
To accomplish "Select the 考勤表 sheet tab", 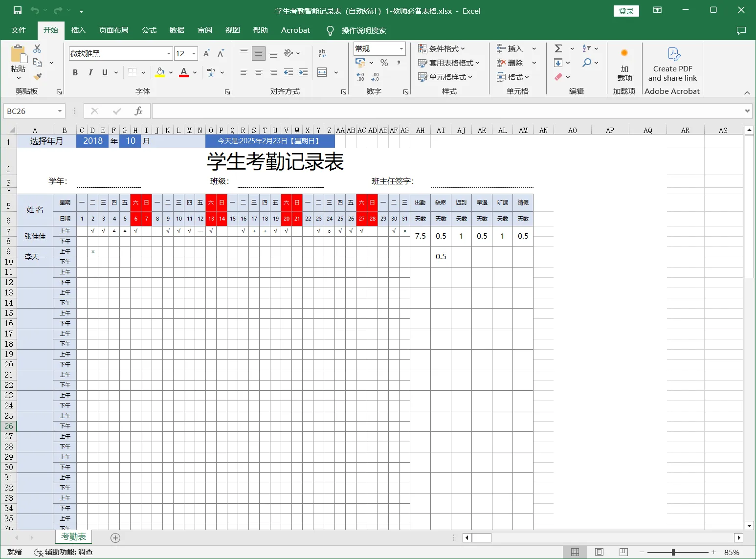I will coord(73,537).
